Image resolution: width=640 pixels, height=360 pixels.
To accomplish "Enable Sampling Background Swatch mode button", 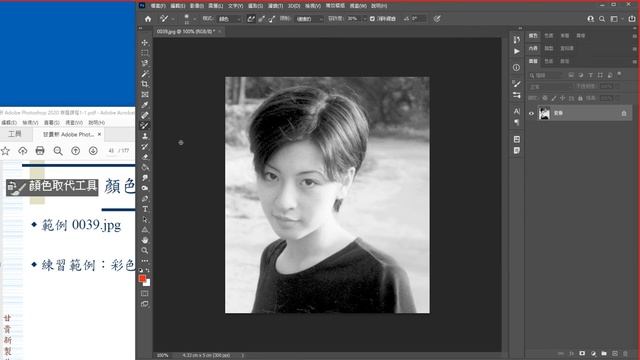I will coord(272,19).
